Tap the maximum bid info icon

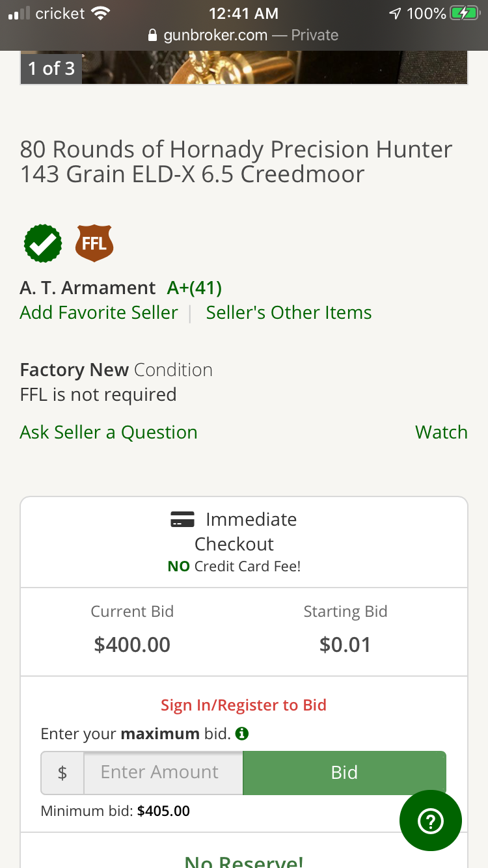(x=242, y=734)
